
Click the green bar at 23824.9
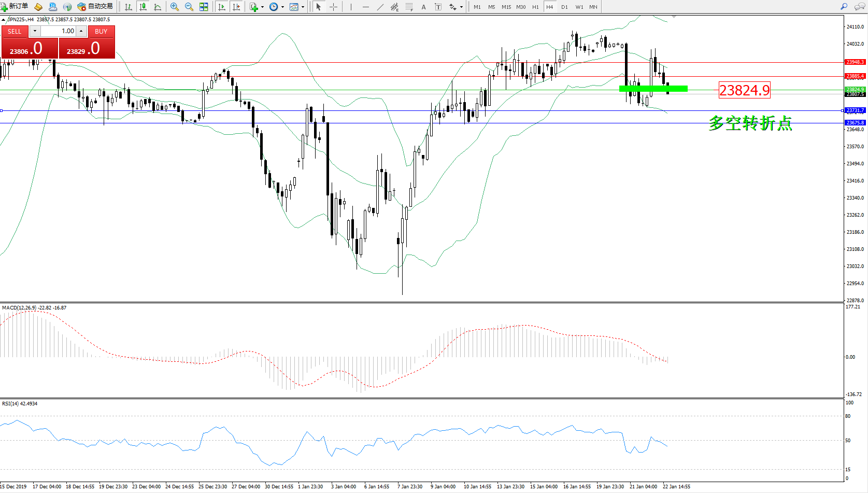pos(653,89)
